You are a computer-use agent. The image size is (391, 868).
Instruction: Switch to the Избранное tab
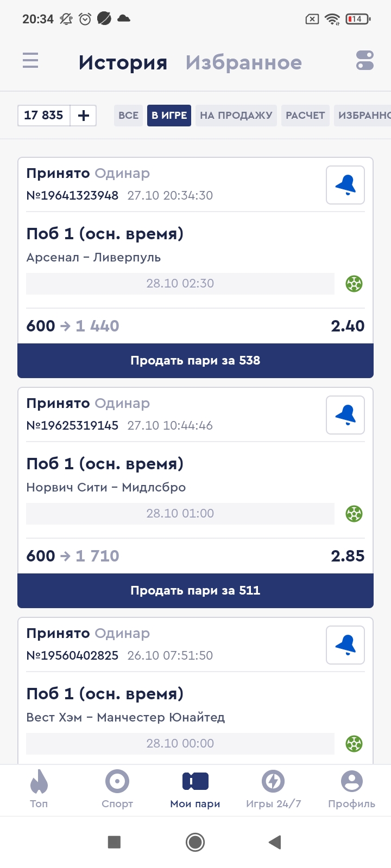pyautogui.click(x=244, y=63)
